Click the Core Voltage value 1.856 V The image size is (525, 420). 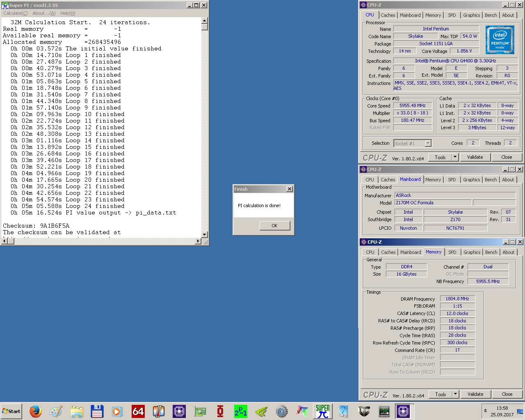pyautogui.click(x=464, y=51)
